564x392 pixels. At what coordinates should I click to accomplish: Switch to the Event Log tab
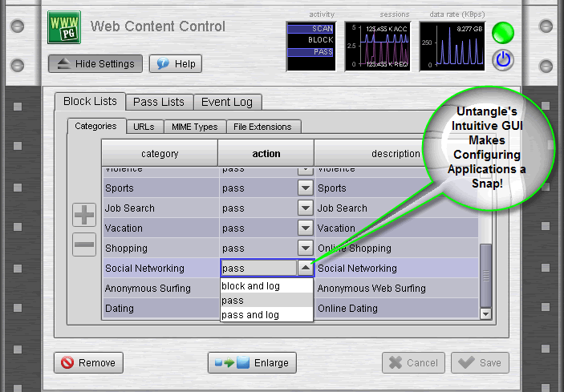(x=227, y=102)
